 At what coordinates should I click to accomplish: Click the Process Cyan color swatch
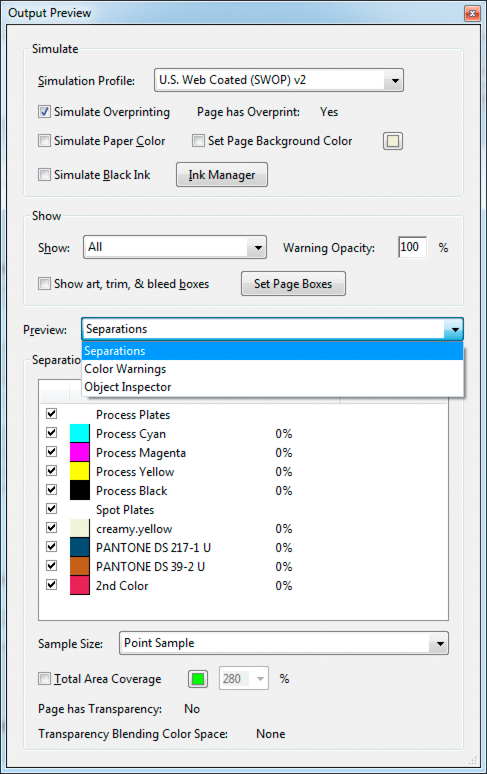coord(79,433)
